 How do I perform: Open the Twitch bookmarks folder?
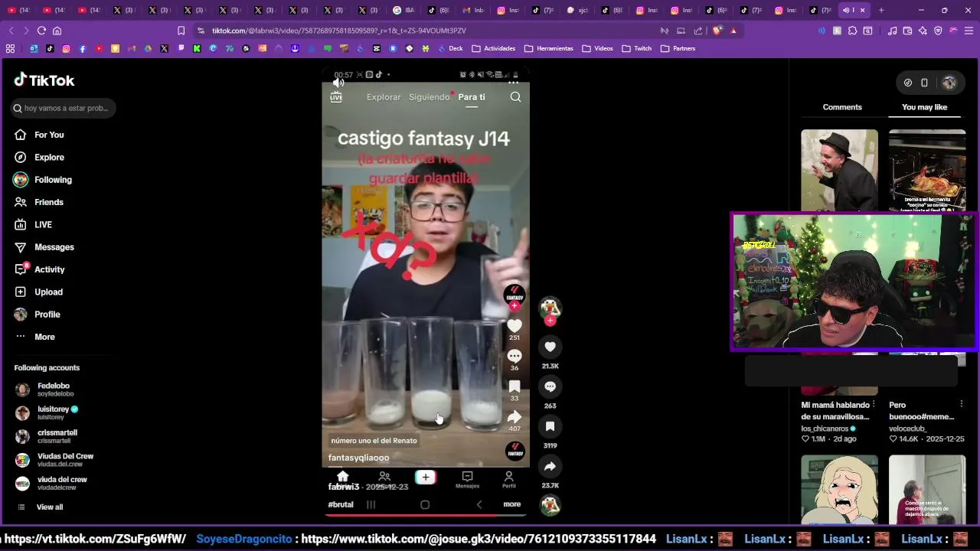637,48
